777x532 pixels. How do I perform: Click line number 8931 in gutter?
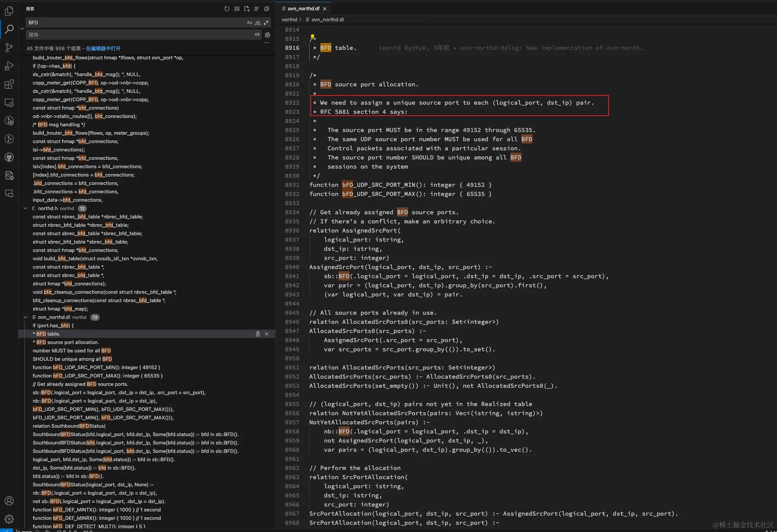(292, 185)
